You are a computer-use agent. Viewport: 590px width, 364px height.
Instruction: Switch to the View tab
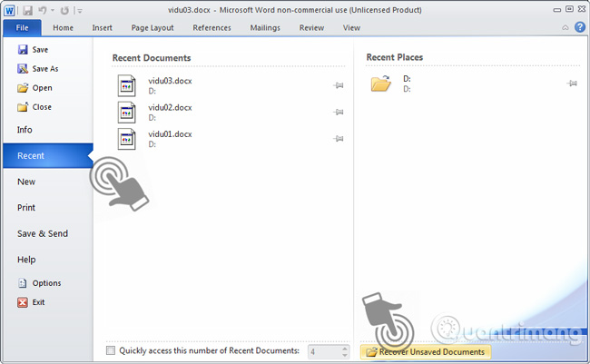coord(351,28)
